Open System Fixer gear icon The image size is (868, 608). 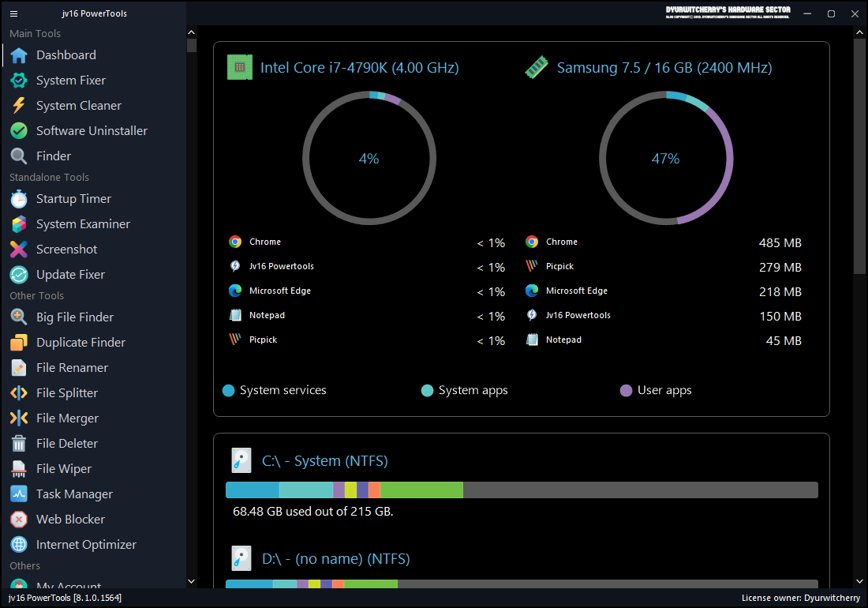tap(19, 81)
